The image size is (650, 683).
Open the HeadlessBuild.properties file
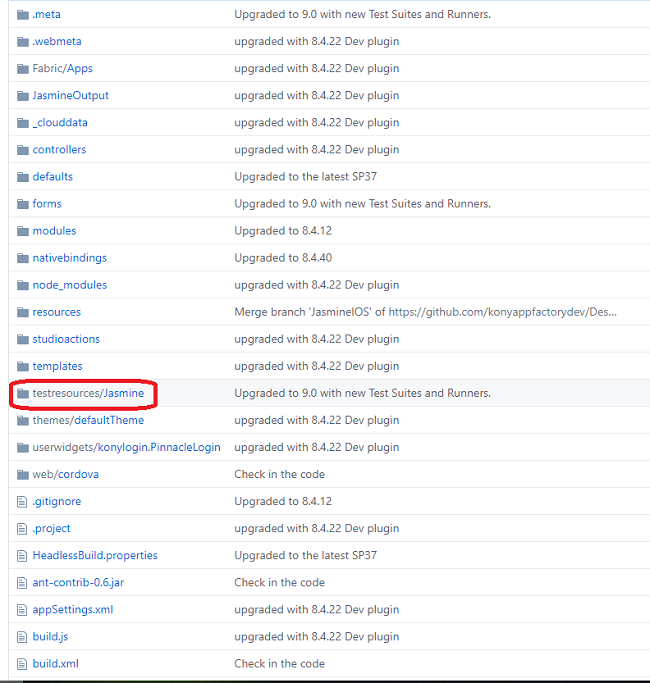(95, 555)
